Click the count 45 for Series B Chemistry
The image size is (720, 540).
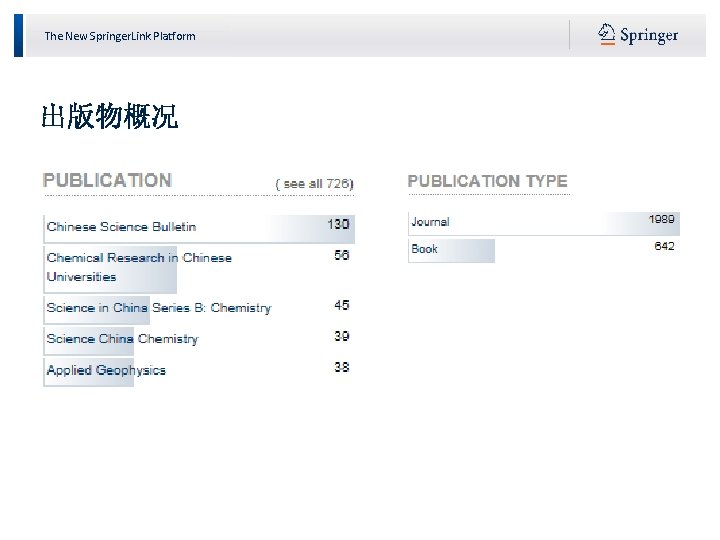pos(342,305)
